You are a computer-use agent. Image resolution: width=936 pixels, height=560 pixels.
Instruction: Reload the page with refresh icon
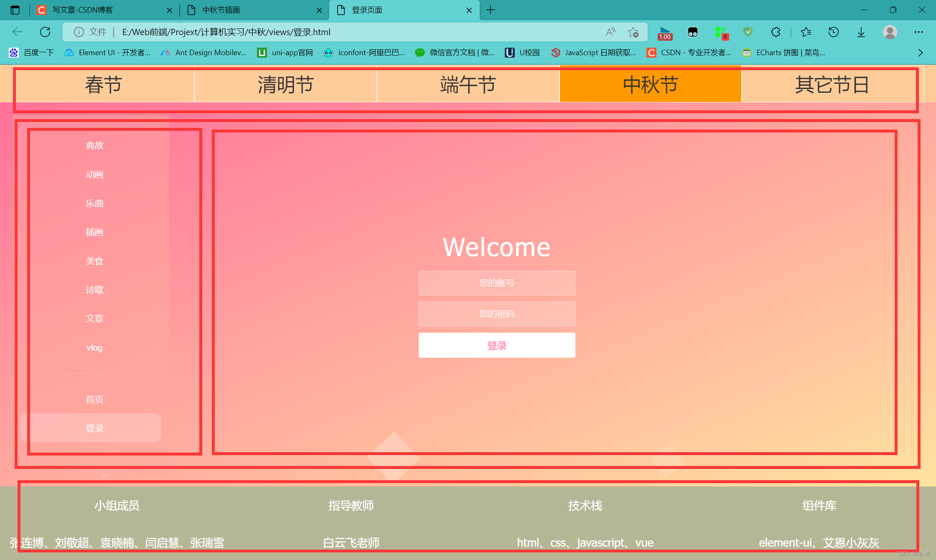pyautogui.click(x=45, y=32)
